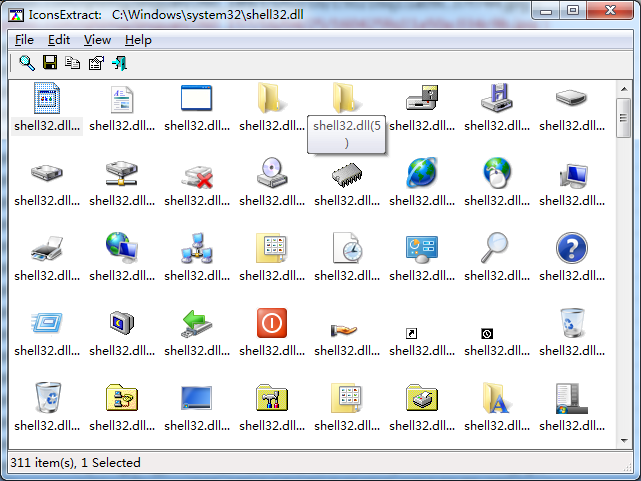The width and height of the screenshot is (641, 481).
Task: Select the blue desktop screen icon
Action: (x=197, y=398)
